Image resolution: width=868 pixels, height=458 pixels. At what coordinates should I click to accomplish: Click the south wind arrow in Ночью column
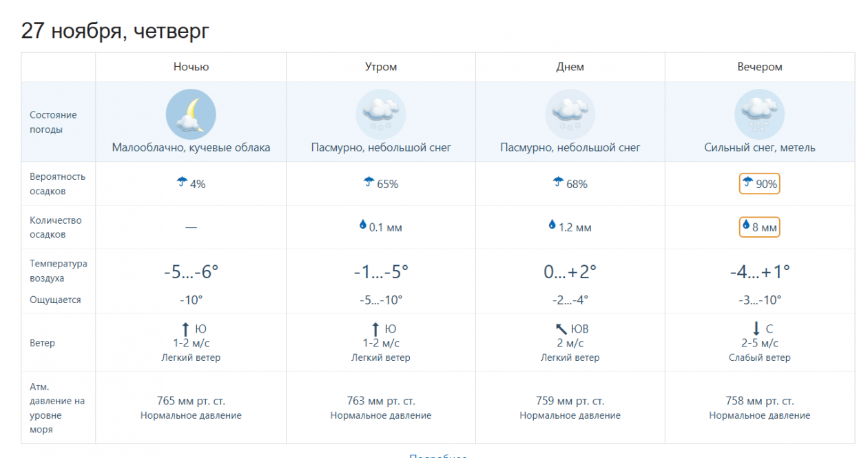pyautogui.click(x=185, y=329)
